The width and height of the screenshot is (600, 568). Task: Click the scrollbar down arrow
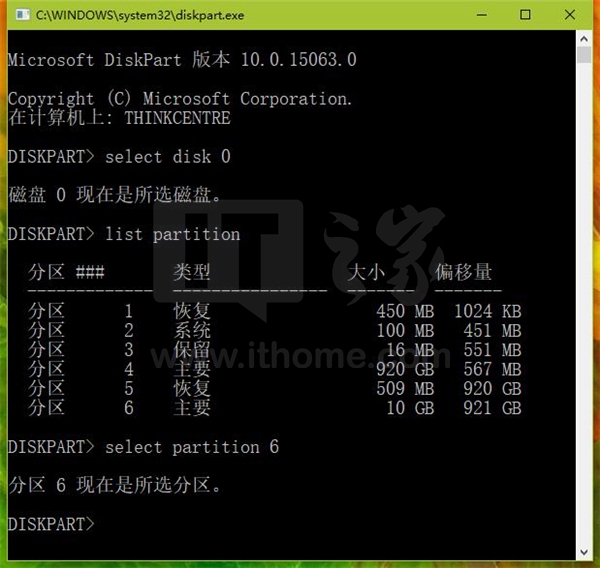(584, 550)
